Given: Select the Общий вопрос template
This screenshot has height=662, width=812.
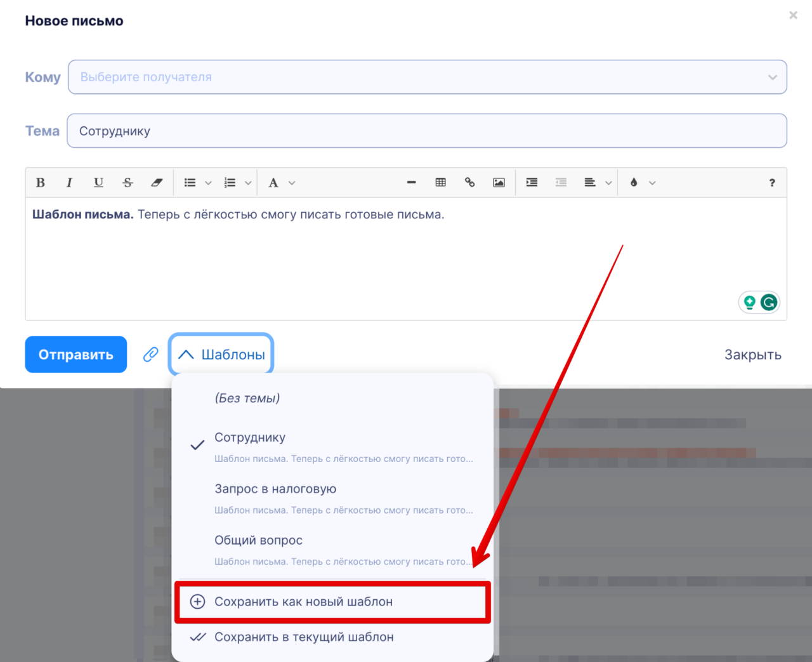Looking at the screenshot, I should 332,550.
